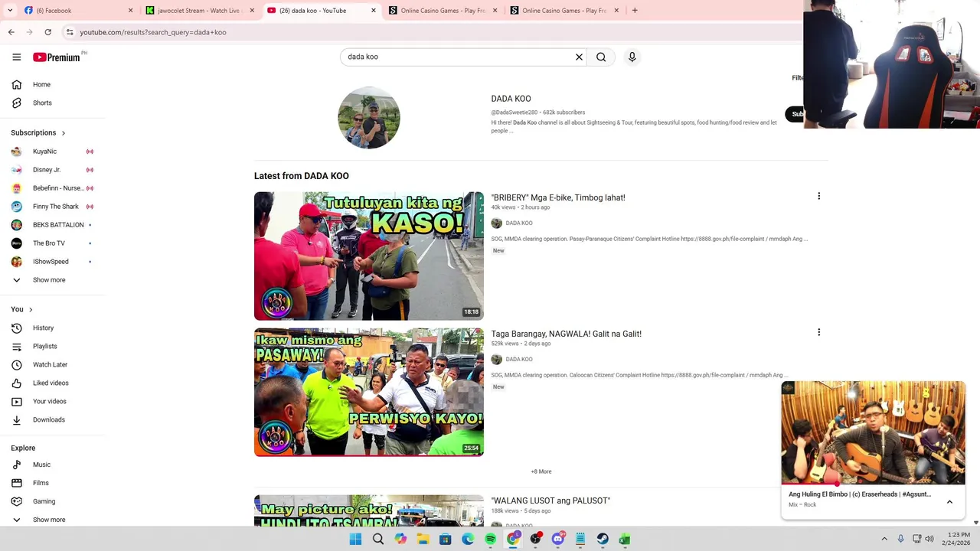The image size is (980, 551).
Task: Close the Facebook browser tab
Action: 130,10
